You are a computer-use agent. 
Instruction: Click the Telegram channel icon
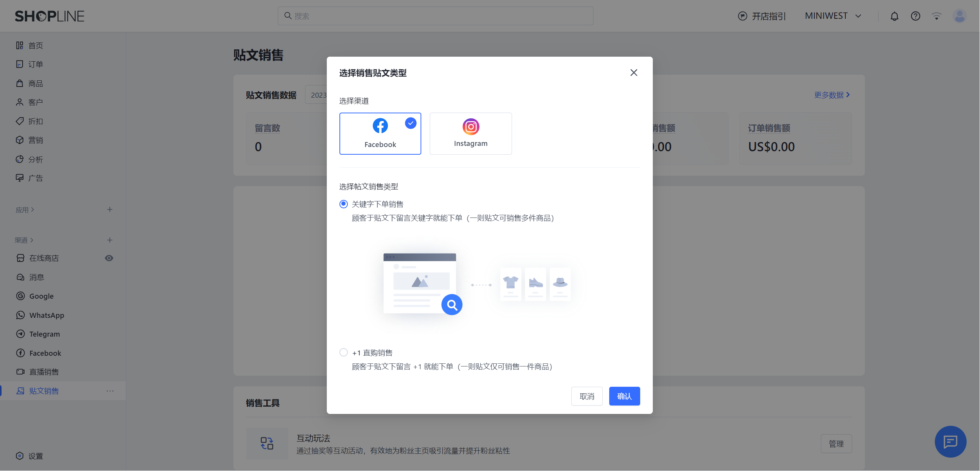(x=21, y=334)
